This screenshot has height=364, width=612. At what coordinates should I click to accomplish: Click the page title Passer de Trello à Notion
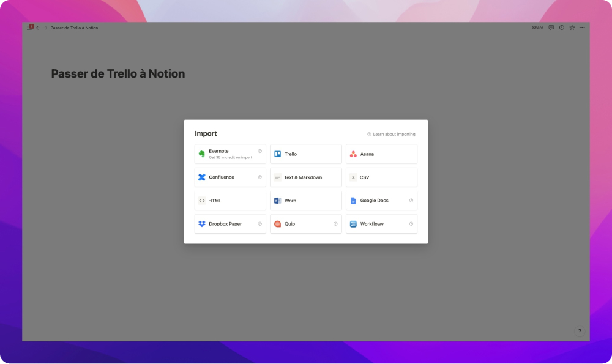[118, 74]
